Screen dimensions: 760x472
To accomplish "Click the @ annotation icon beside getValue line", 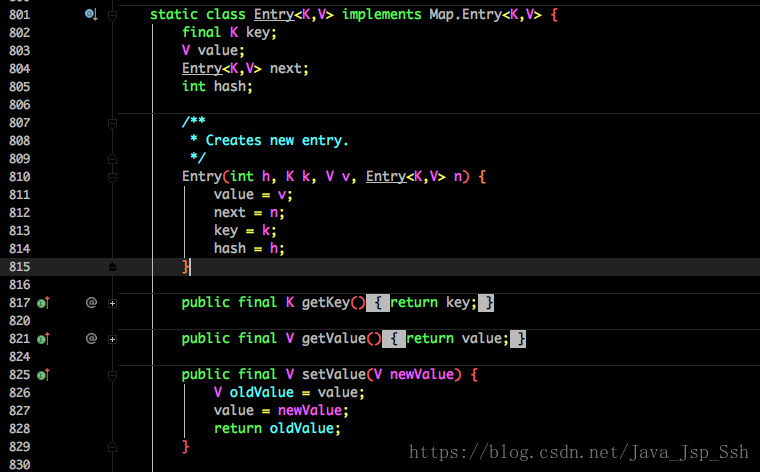I will [x=91, y=339].
